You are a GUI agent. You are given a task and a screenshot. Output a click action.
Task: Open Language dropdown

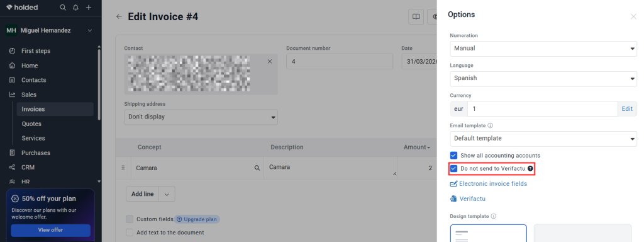click(543, 79)
